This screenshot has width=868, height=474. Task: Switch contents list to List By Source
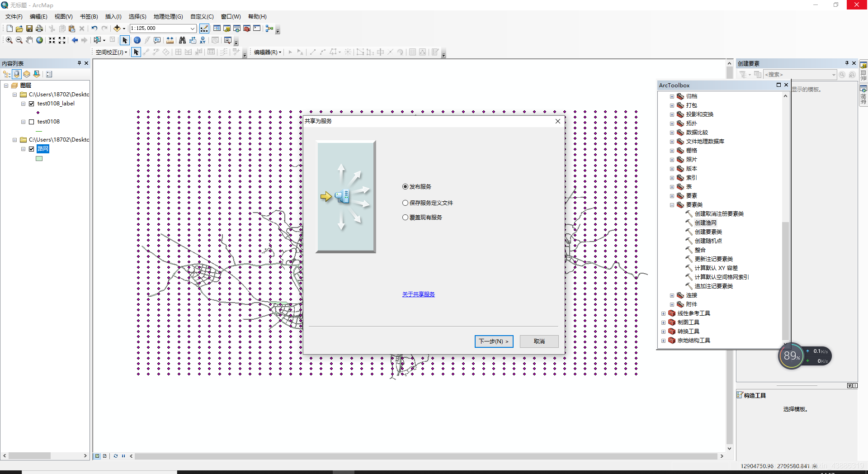coord(17,74)
